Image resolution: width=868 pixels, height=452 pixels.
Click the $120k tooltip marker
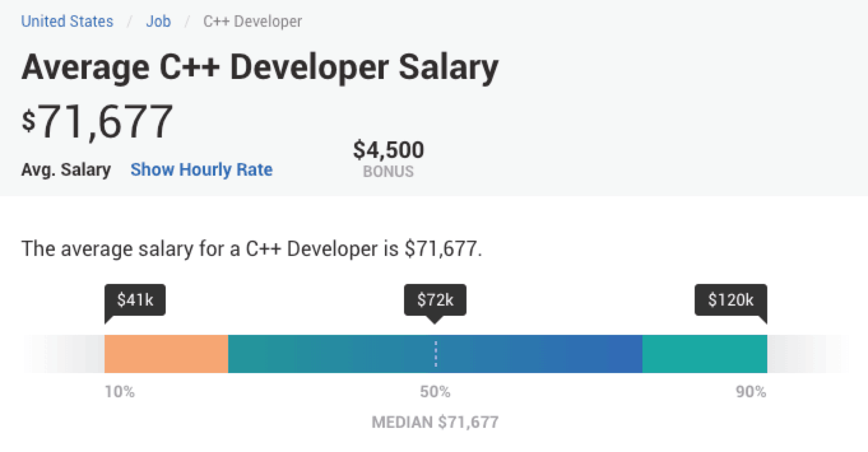(730, 300)
